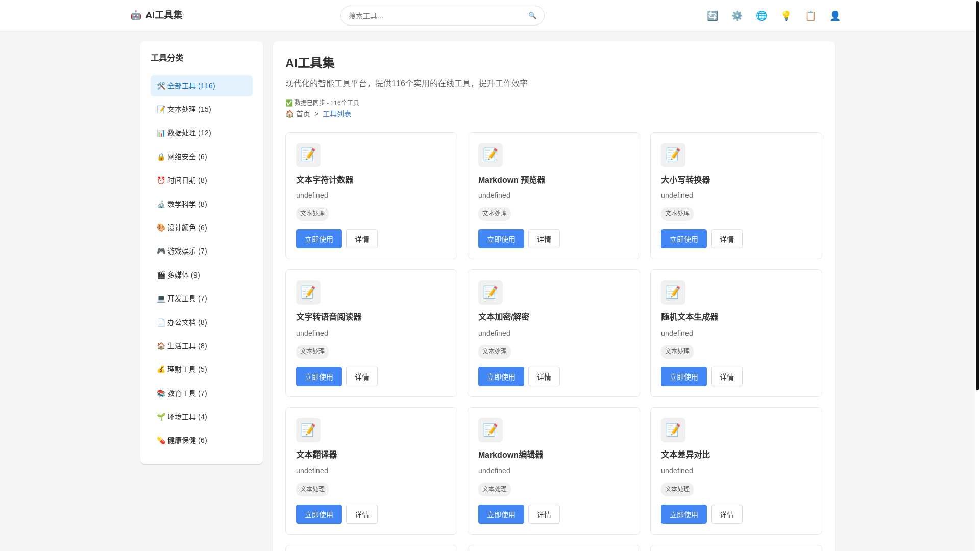Click 文本处理 tag on 文本翻译器 card
Viewport: 980px width, 551px height.
[312, 489]
